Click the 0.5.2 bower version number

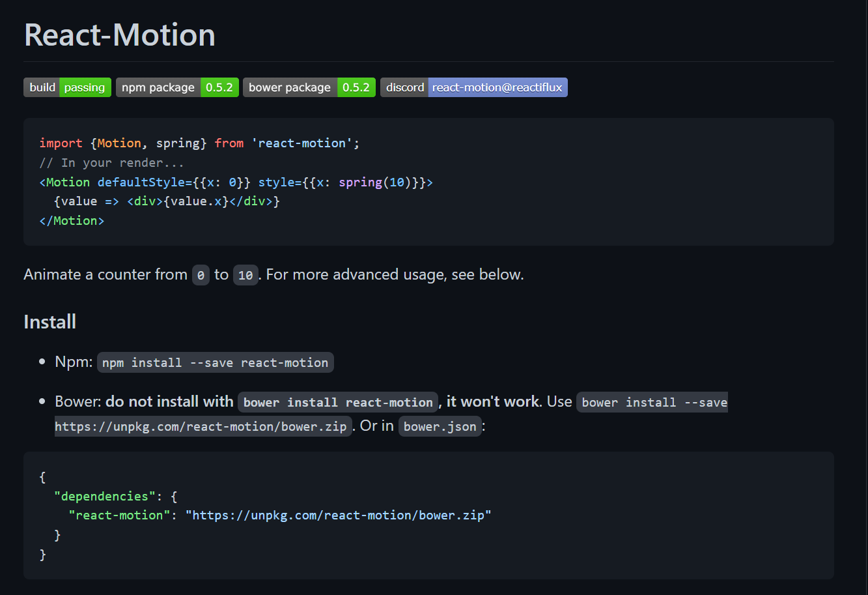tap(356, 87)
